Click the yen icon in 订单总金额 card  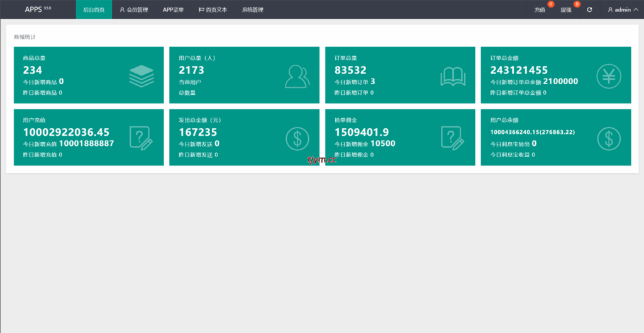tap(608, 76)
